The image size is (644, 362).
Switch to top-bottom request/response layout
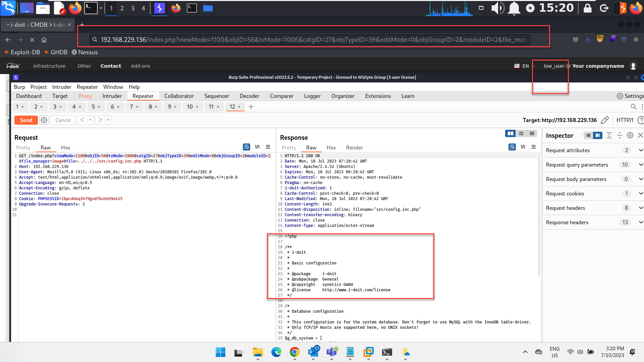click(x=521, y=133)
